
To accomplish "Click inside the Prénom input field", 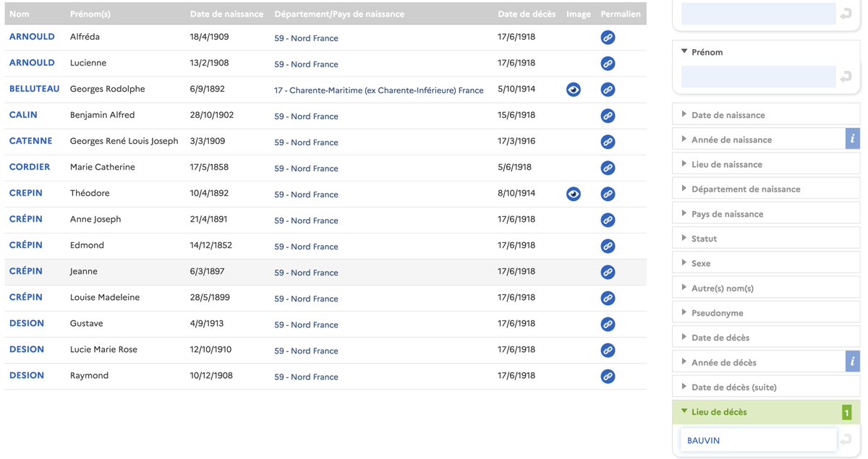I will (x=759, y=77).
